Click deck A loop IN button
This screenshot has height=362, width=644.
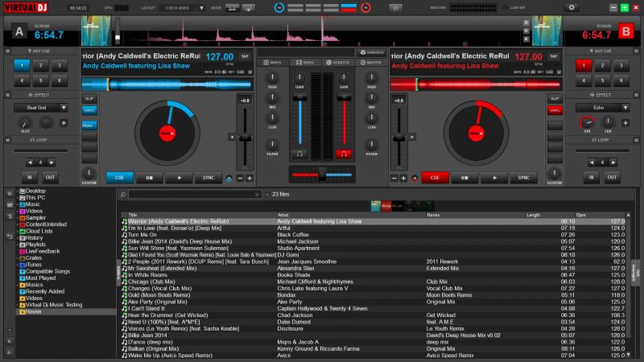(x=30, y=177)
